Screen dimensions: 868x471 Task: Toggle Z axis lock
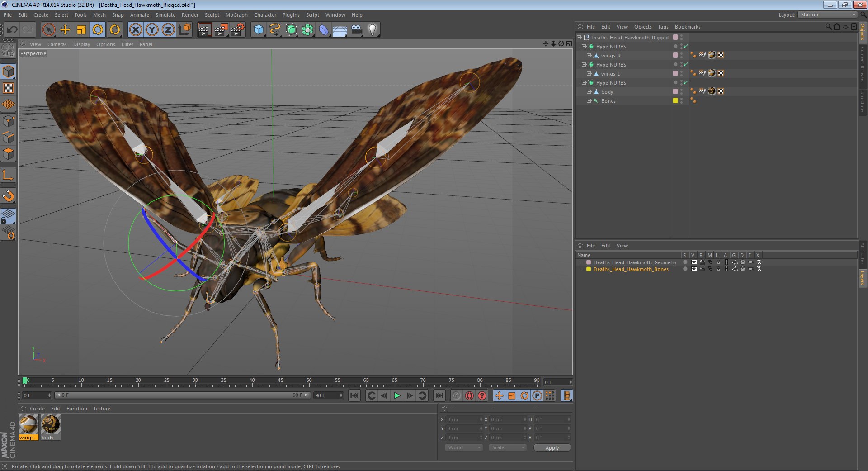pos(168,30)
